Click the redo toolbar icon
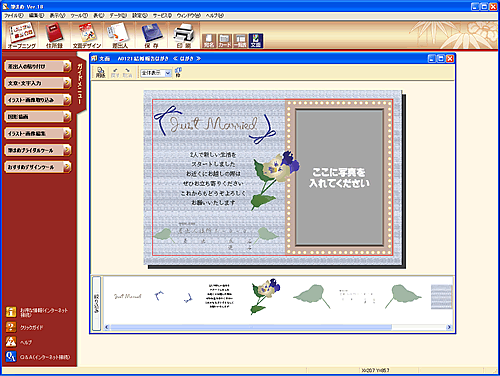500x376 pixels. tap(127, 72)
